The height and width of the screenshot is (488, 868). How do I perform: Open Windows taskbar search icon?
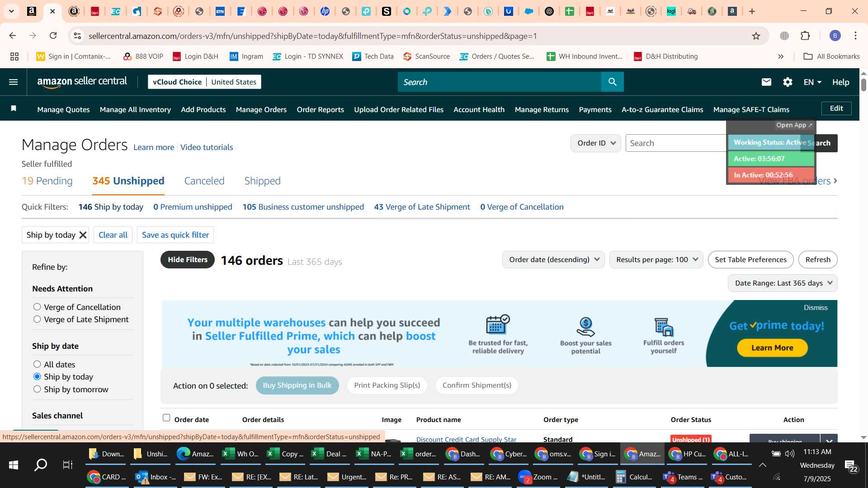tap(41, 465)
